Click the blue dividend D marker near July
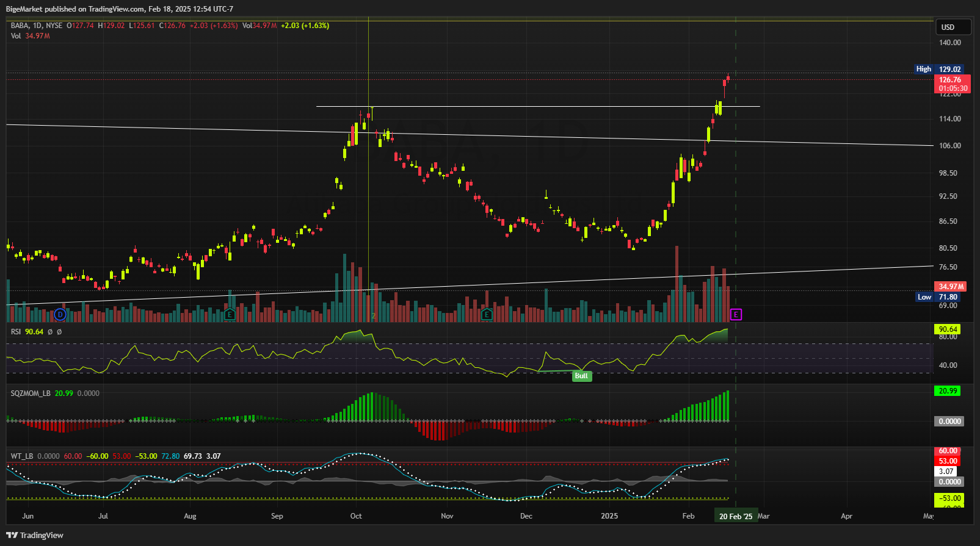The image size is (980, 546). 60,315
